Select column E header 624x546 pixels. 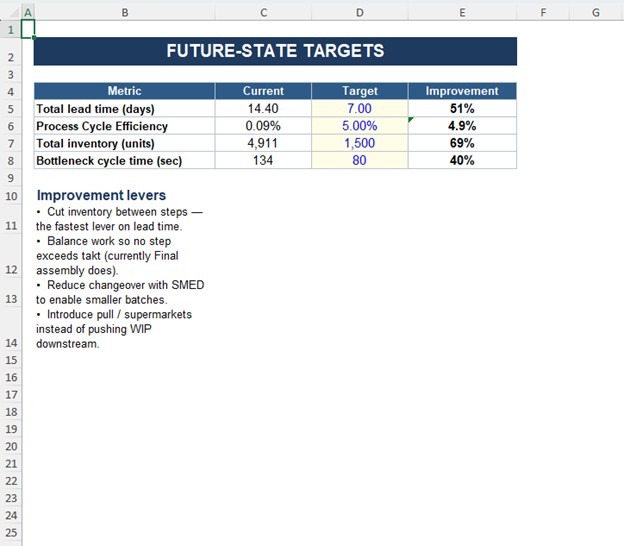click(462, 13)
